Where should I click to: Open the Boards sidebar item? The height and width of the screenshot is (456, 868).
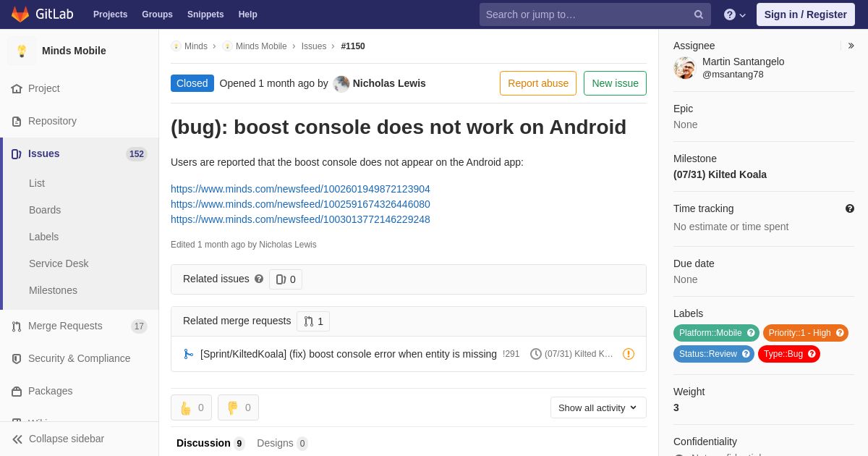click(x=45, y=210)
